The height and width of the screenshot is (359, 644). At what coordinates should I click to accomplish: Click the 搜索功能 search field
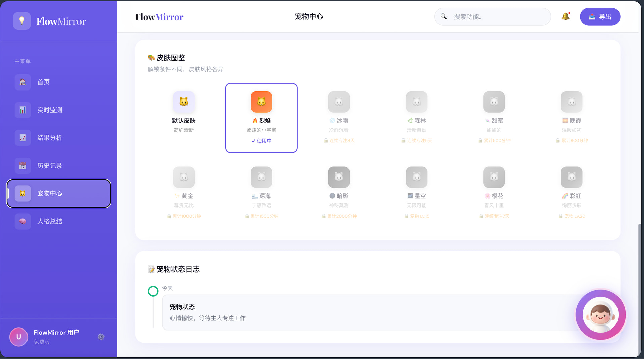tap(496, 17)
